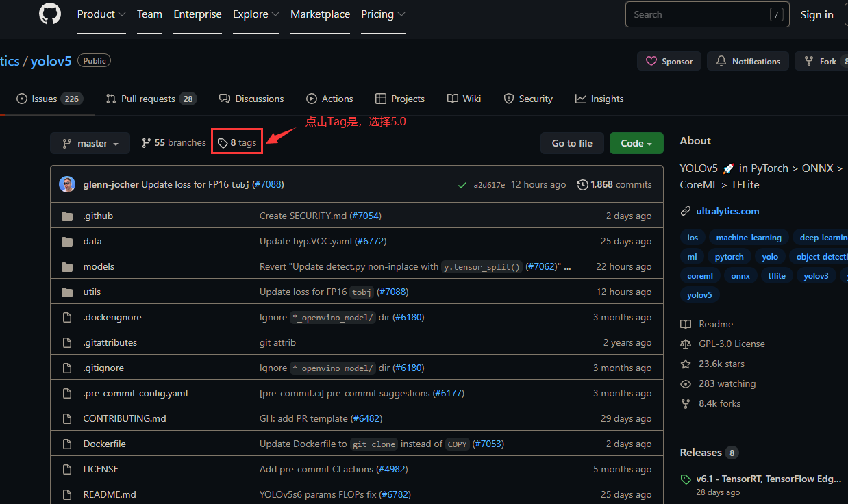The height and width of the screenshot is (504, 848).
Task: Open the Issues tab
Action: [x=49, y=99]
